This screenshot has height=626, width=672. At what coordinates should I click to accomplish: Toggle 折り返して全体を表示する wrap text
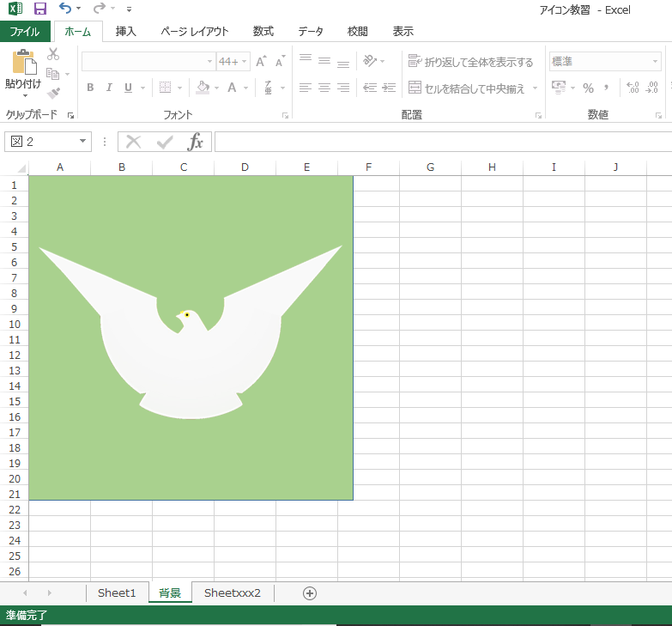(470, 62)
